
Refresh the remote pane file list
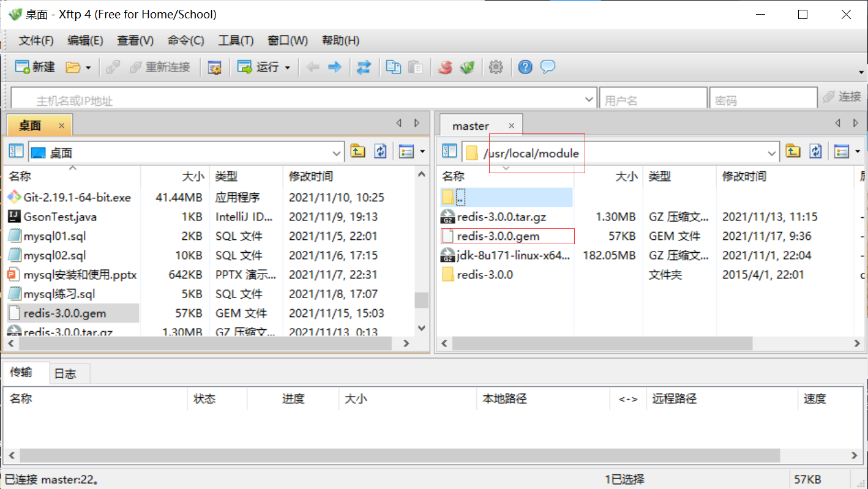click(x=815, y=151)
